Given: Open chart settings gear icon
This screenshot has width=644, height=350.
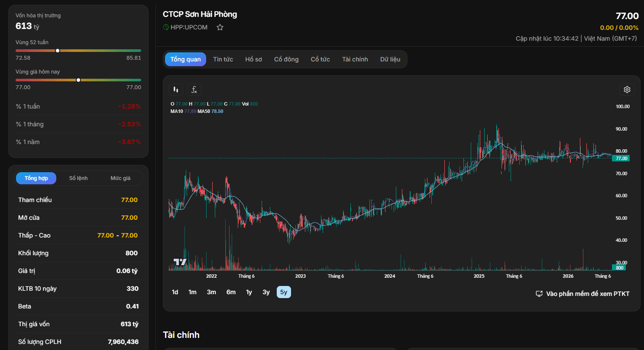Looking at the screenshot, I should tap(627, 90).
